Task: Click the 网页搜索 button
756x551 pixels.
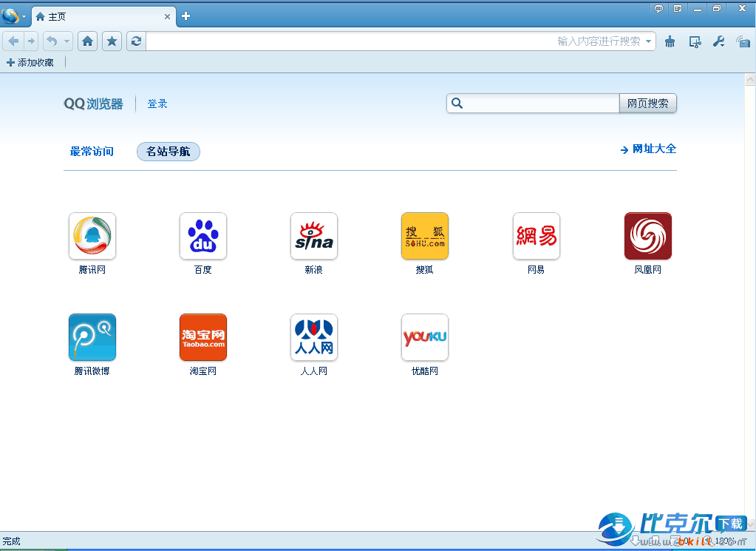Action: (x=648, y=104)
